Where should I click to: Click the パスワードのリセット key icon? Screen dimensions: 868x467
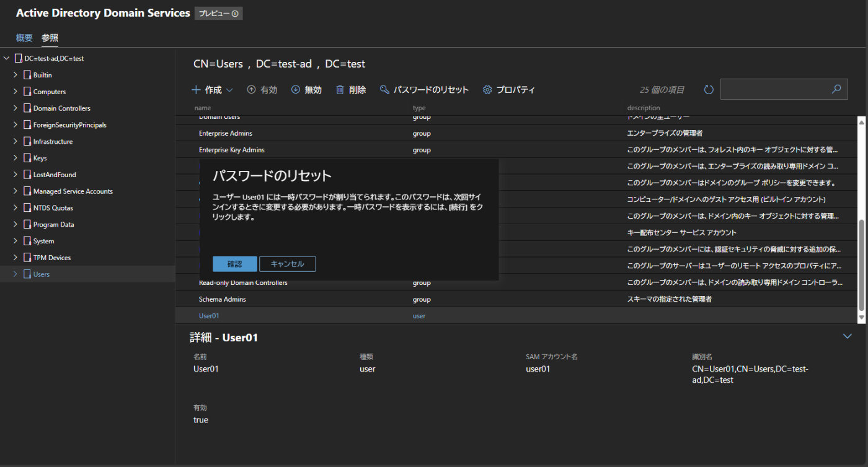point(384,90)
